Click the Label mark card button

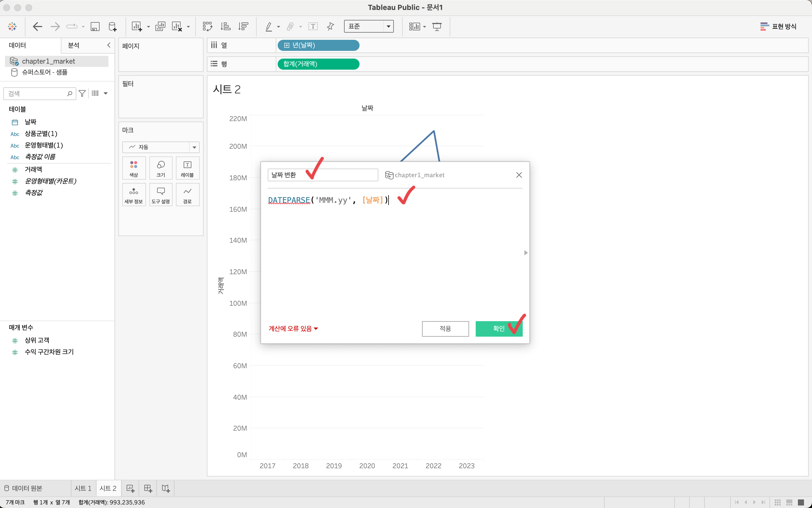[187, 168]
